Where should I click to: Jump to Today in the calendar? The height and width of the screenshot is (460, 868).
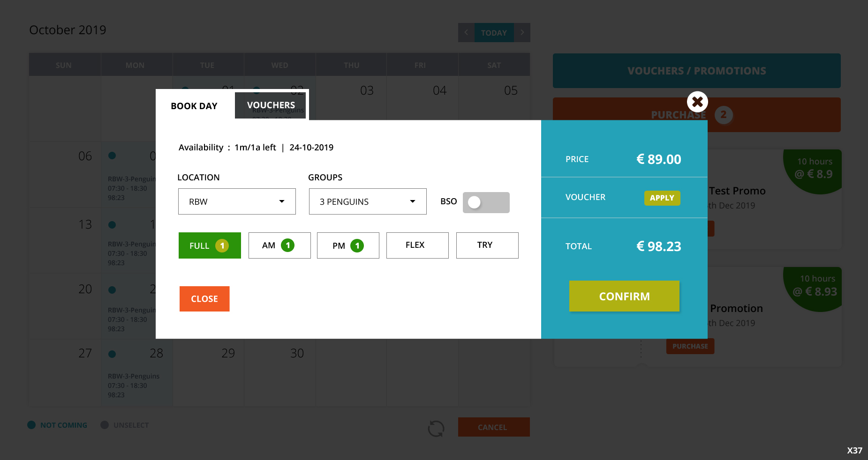(494, 33)
